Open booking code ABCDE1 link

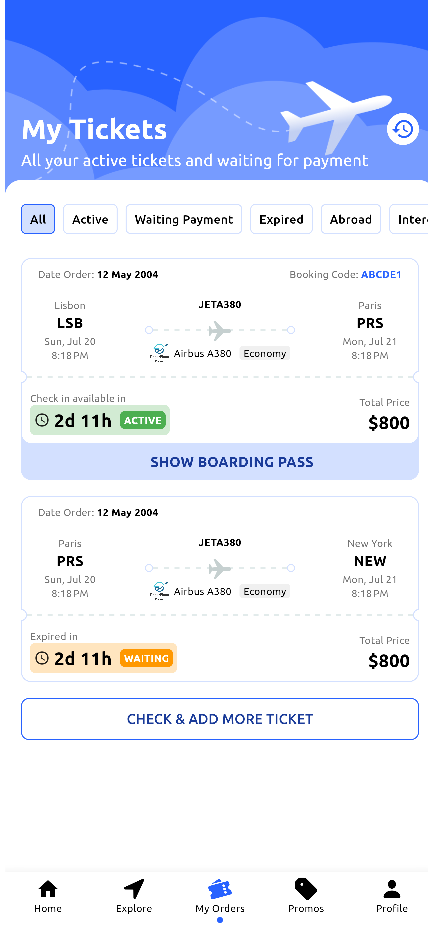click(381, 275)
